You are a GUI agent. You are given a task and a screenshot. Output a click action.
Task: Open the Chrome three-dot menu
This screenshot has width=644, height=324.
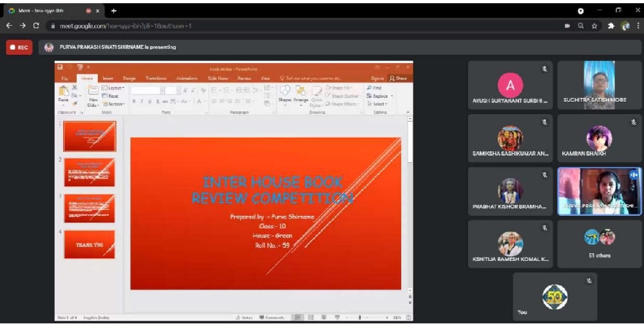(x=637, y=26)
